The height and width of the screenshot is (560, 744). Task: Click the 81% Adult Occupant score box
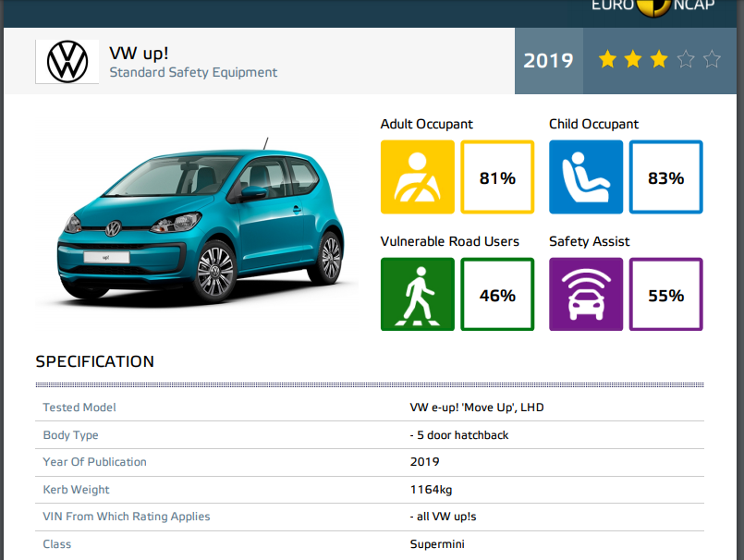click(x=497, y=177)
